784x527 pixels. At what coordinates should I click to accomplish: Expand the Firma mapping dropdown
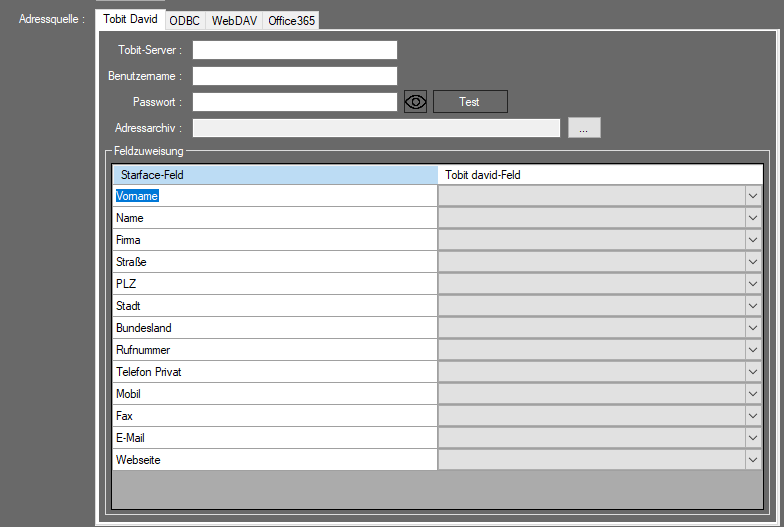753,240
